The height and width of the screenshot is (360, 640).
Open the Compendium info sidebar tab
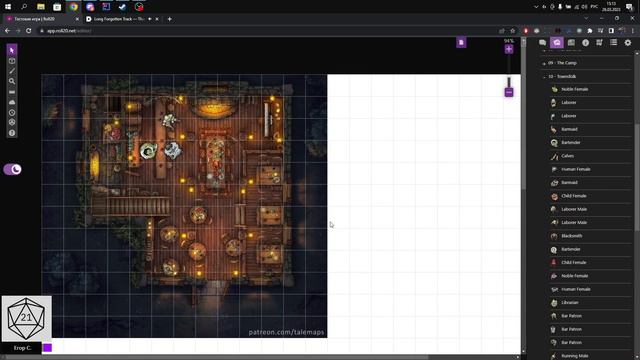click(x=585, y=42)
